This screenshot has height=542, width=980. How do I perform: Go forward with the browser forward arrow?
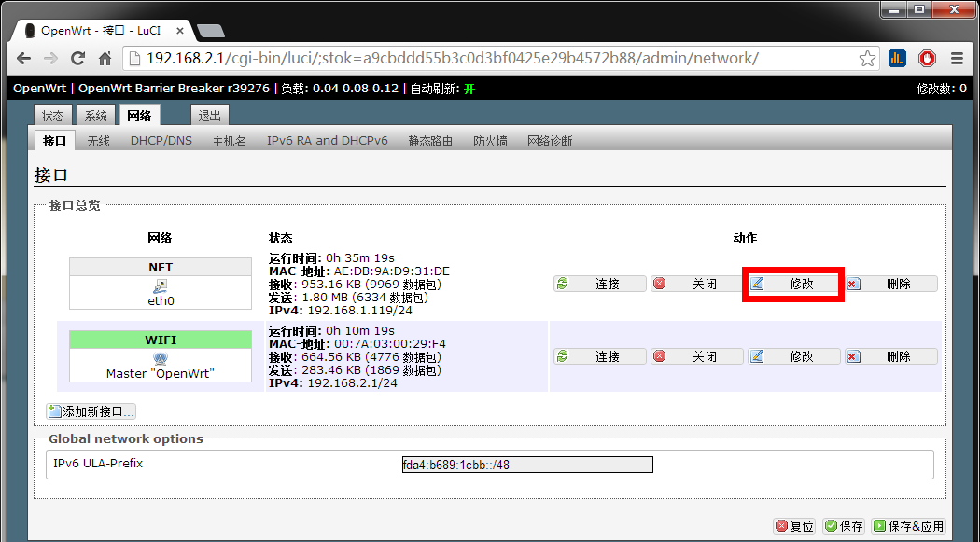tap(50, 59)
